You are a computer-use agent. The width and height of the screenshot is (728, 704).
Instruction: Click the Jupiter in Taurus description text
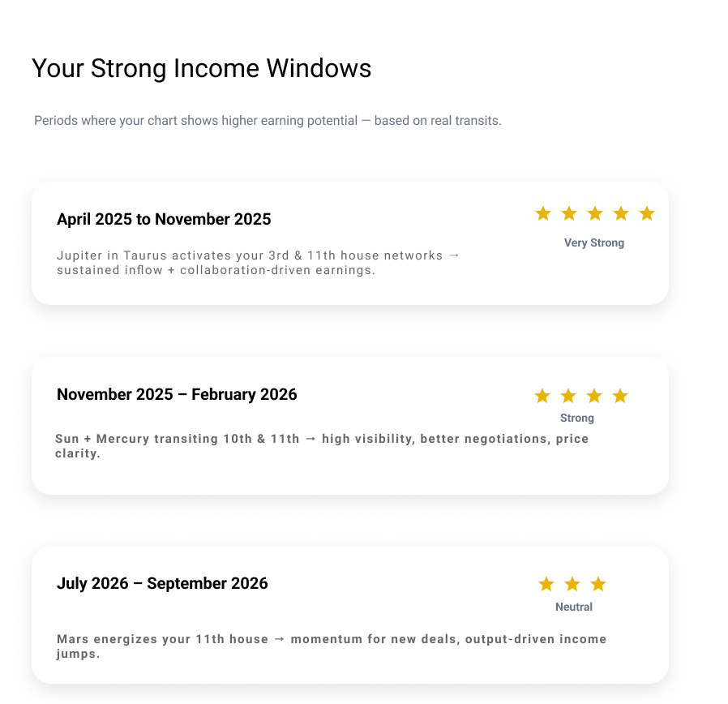[x=258, y=263]
